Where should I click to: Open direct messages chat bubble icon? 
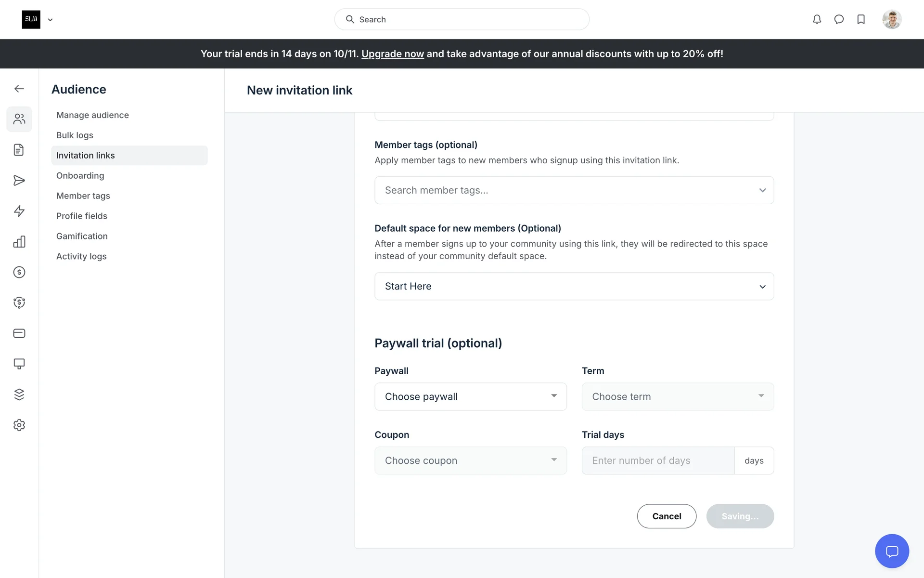coord(839,19)
